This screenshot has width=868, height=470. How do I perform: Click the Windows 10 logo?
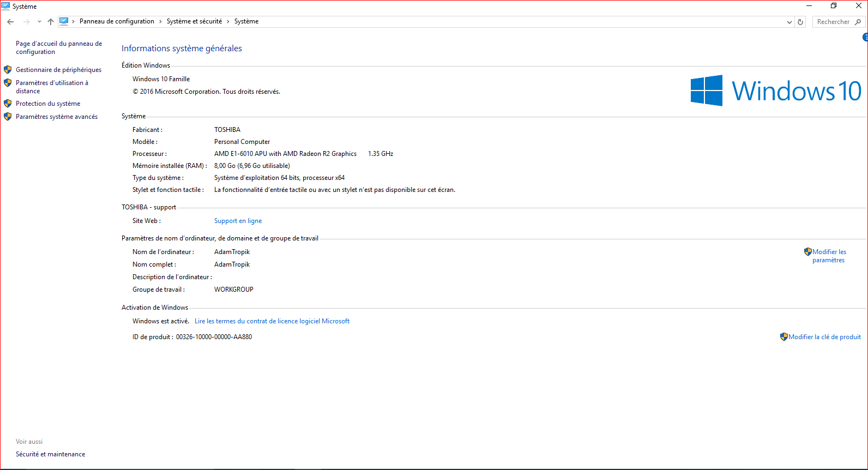click(776, 91)
